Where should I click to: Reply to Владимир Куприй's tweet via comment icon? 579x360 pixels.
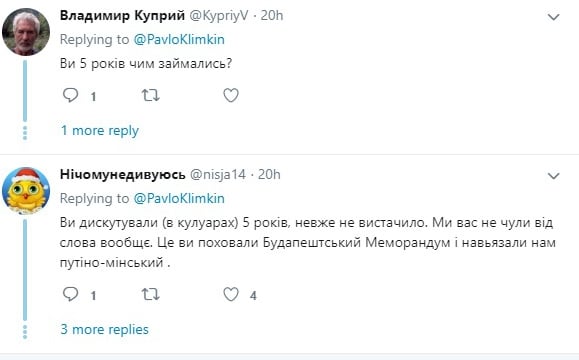(x=71, y=95)
